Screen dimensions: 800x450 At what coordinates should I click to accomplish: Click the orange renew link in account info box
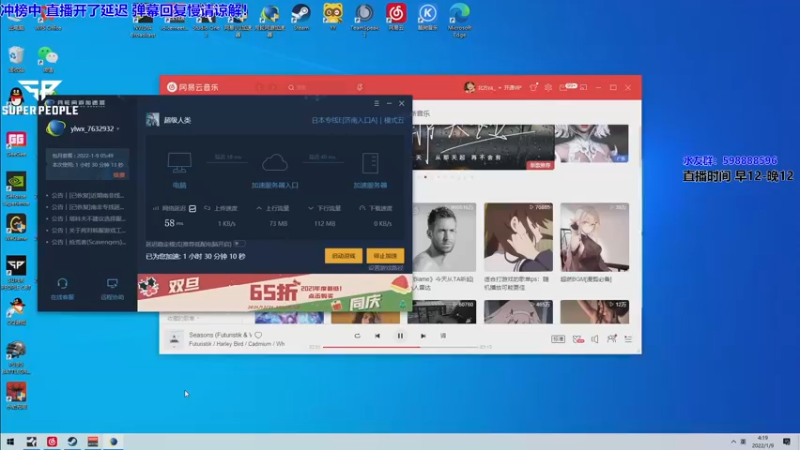click(119, 175)
